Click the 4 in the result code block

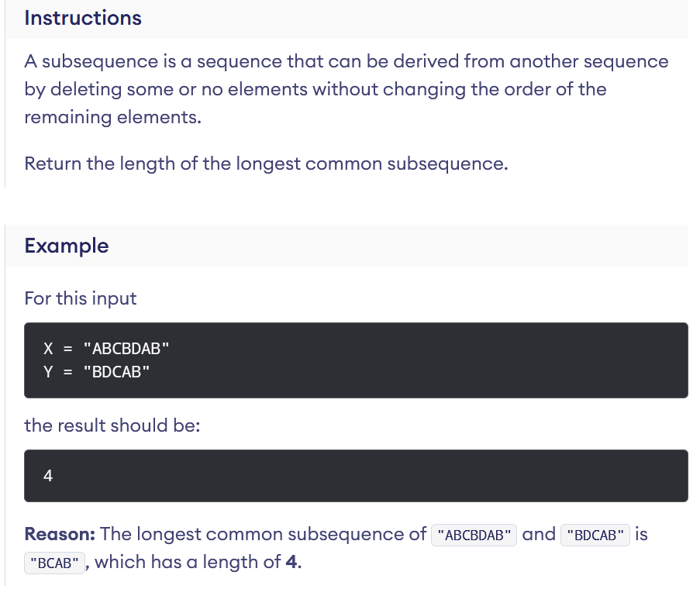pos(48,476)
